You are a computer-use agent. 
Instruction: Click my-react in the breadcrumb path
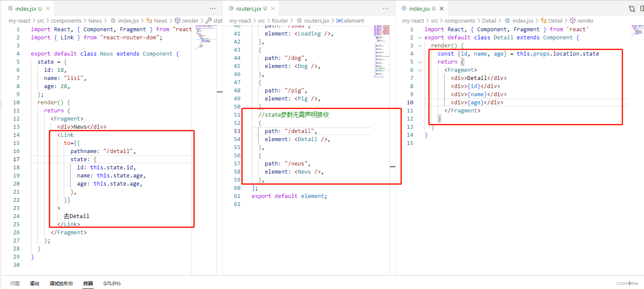19,21
